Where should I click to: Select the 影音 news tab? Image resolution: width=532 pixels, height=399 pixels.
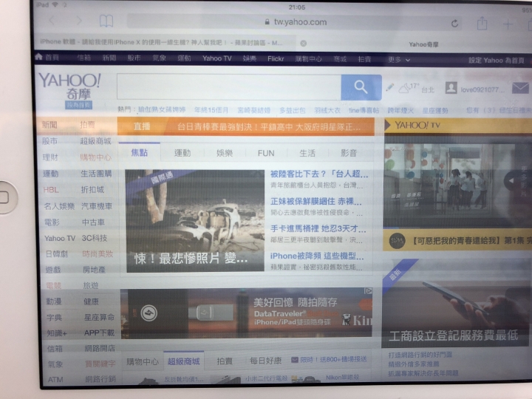349,154
